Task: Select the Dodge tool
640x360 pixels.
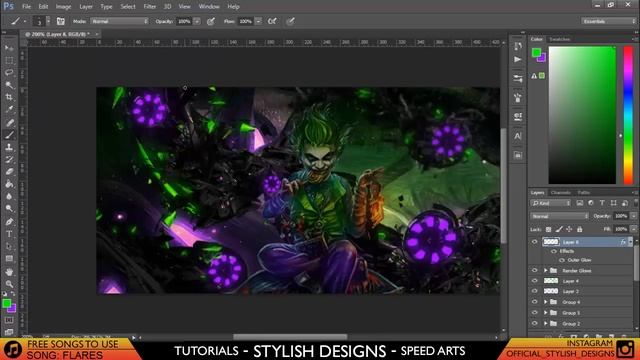Action: (x=9, y=209)
